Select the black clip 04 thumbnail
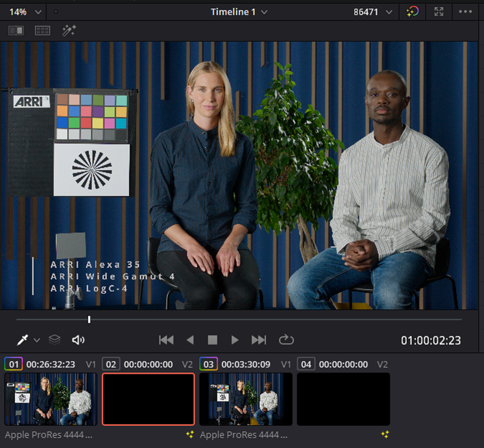Viewport: 484px width, 448px height. click(x=344, y=399)
